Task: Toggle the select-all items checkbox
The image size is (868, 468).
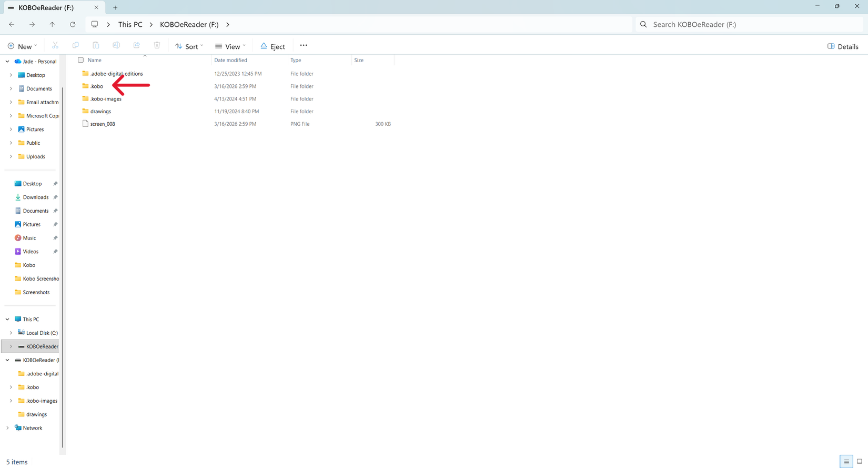Action: [x=80, y=60]
